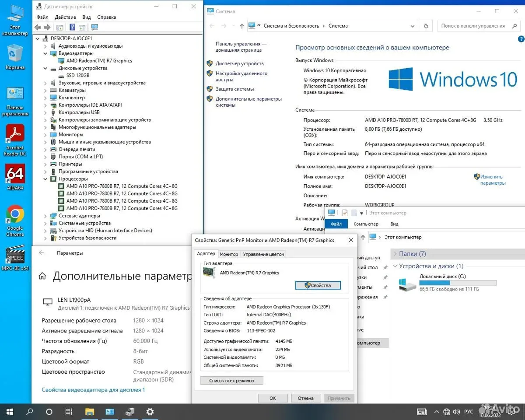Select AMD Radeon(TM) R7 Graphics tree item
Screen dimensions: 525x420
[x=99, y=61]
